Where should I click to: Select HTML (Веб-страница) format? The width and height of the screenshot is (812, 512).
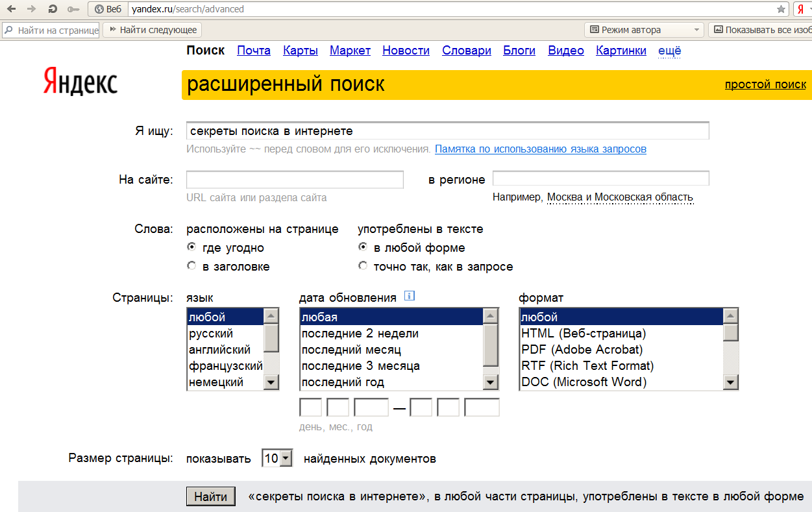(621, 334)
